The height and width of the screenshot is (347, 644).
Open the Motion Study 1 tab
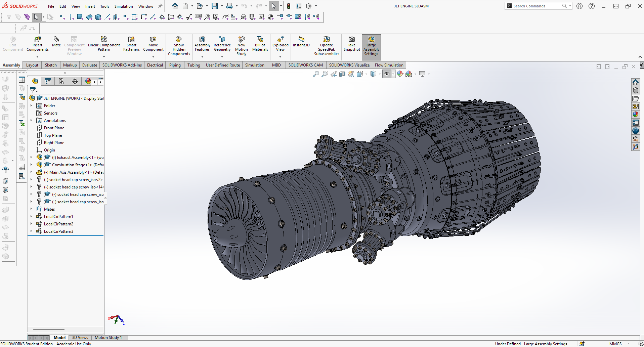click(108, 338)
